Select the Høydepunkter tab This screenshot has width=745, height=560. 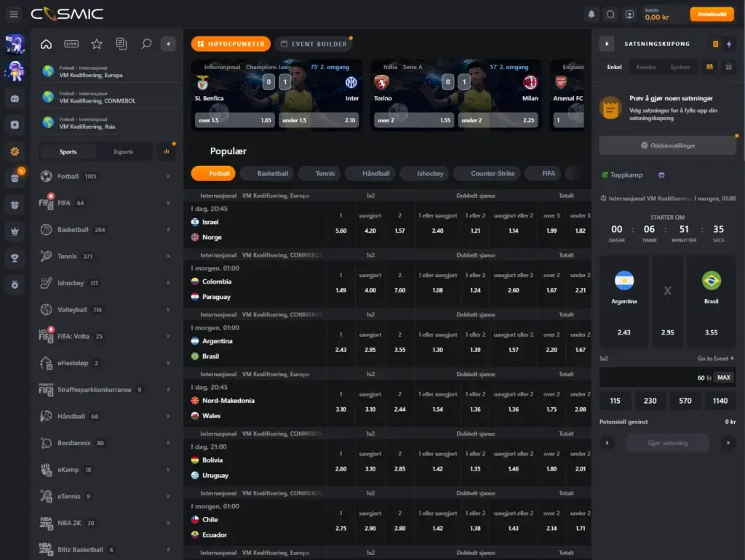pyautogui.click(x=231, y=44)
